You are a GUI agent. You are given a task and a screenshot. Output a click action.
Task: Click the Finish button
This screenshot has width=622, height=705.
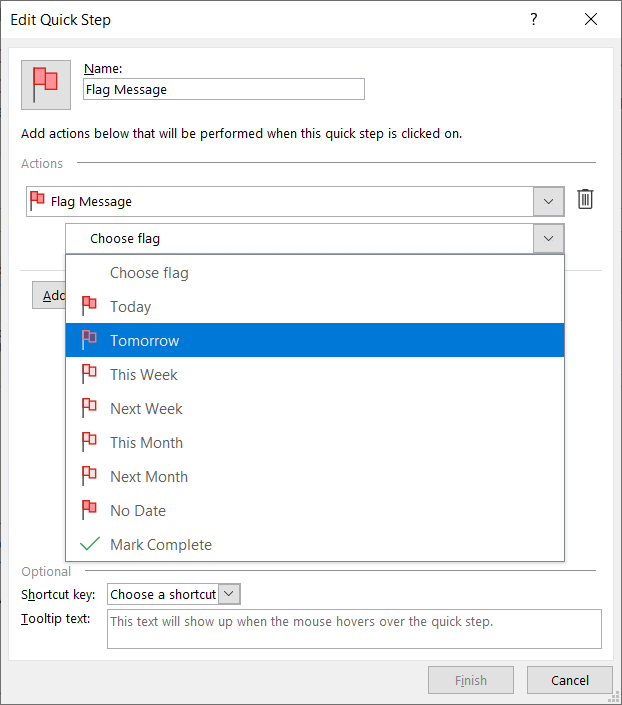point(470,680)
